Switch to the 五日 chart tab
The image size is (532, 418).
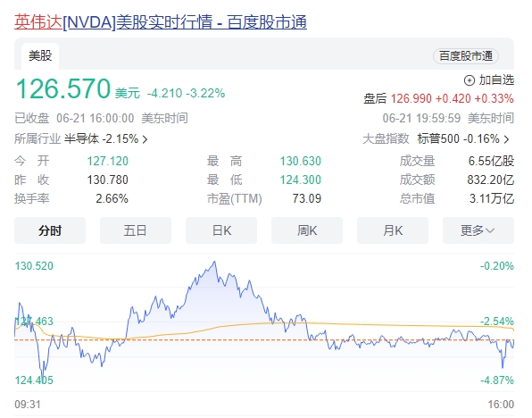[x=136, y=230]
